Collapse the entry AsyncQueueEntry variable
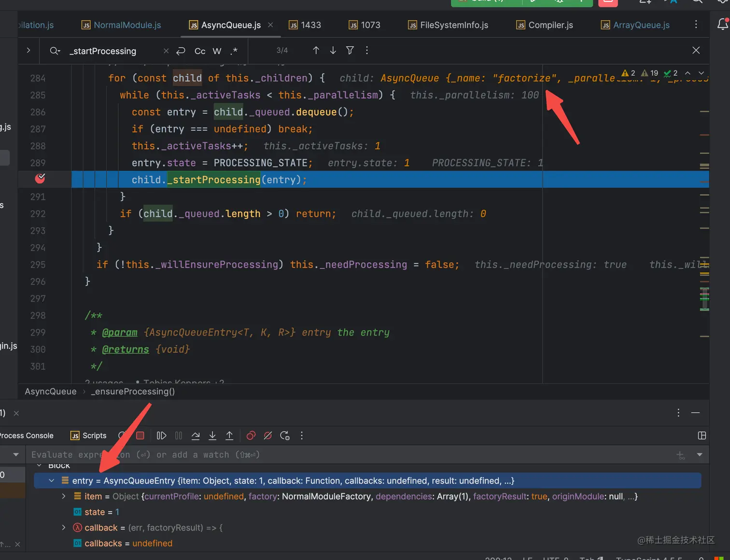730x560 pixels. pos(52,481)
